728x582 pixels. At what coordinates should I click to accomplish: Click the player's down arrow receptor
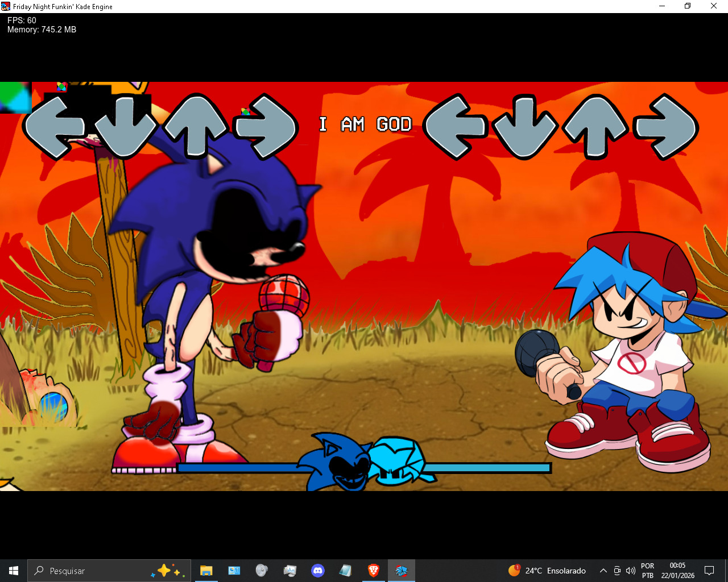[524, 126]
